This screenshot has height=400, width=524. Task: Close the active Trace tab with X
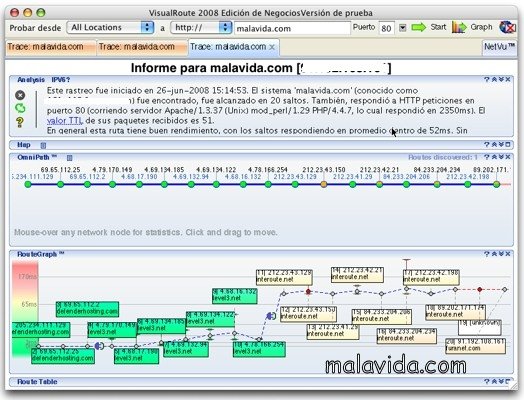pyautogui.click(x=272, y=47)
